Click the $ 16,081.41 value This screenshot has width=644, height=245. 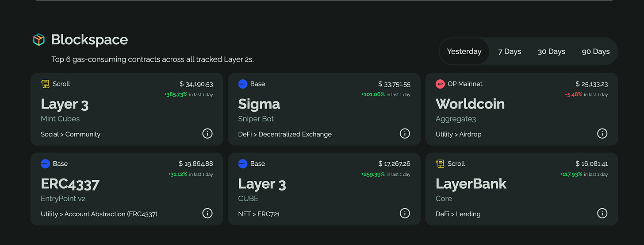592,163
